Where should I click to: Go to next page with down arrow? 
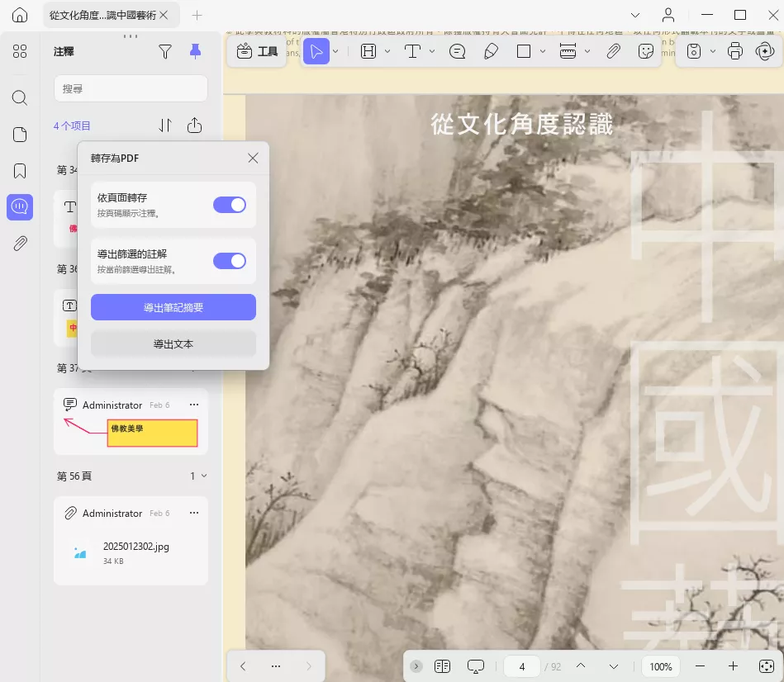(614, 666)
